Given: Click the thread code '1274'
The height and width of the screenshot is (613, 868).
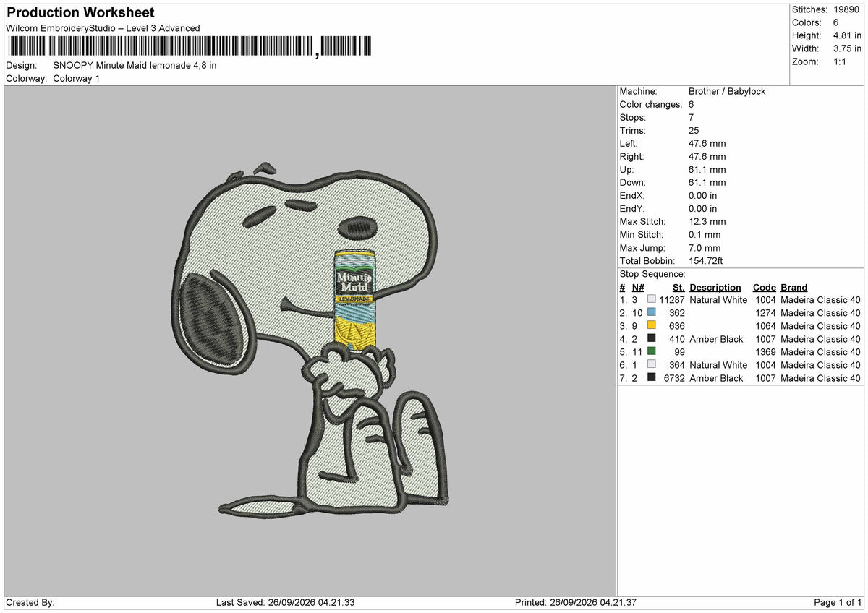Looking at the screenshot, I should click(x=765, y=312).
